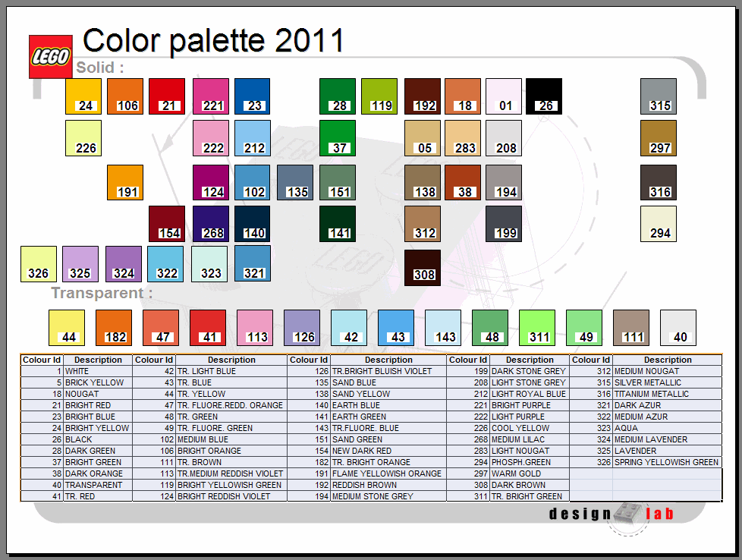Select the cool yellow swatch 226
742x560 pixels.
[x=83, y=138]
